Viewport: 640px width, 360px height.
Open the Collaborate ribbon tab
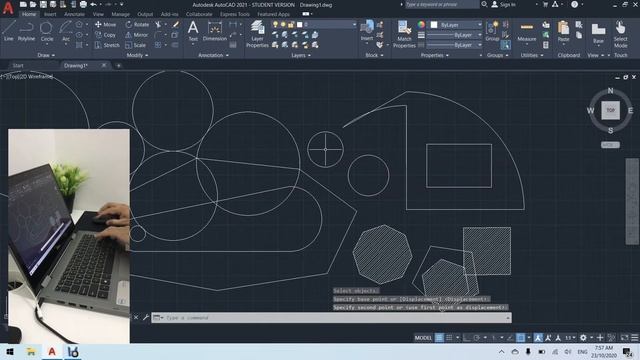(199, 14)
